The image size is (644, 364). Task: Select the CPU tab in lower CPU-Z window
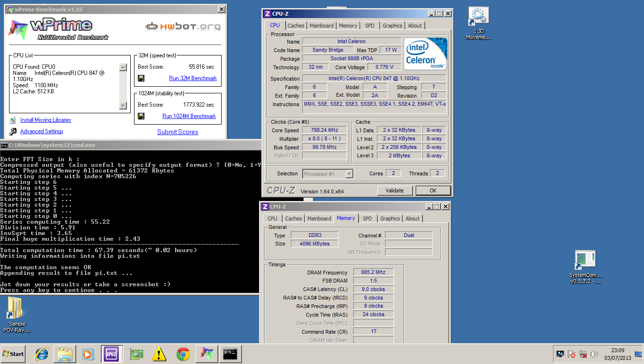272,218
